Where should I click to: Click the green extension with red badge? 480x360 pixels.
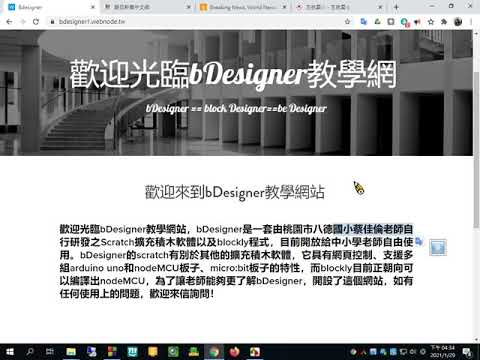(405, 22)
